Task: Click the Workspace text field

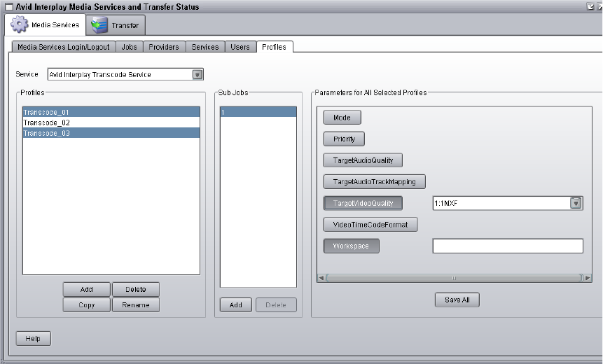Action: (x=508, y=246)
